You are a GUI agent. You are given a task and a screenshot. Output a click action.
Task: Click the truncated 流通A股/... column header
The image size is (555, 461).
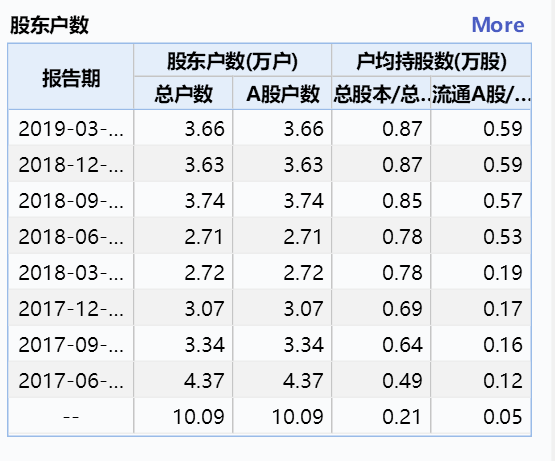pyautogui.click(x=481, y=93)
